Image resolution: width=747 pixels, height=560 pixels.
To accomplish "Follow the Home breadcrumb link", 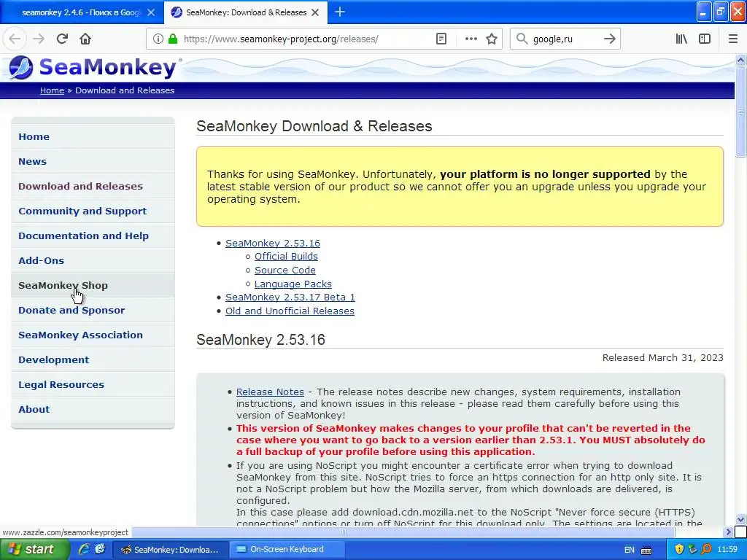I will pyautogui.click(x=52, y=90).
